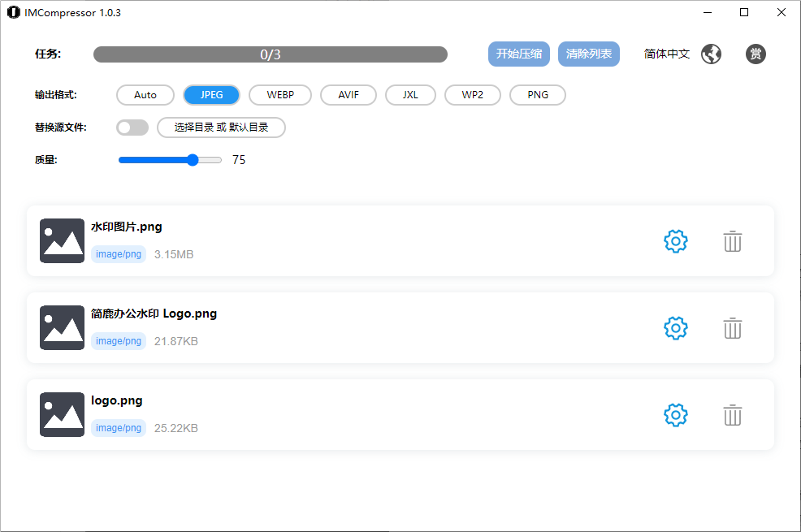
Task: Click file name 水印图片.png
Action: (127, 227)
